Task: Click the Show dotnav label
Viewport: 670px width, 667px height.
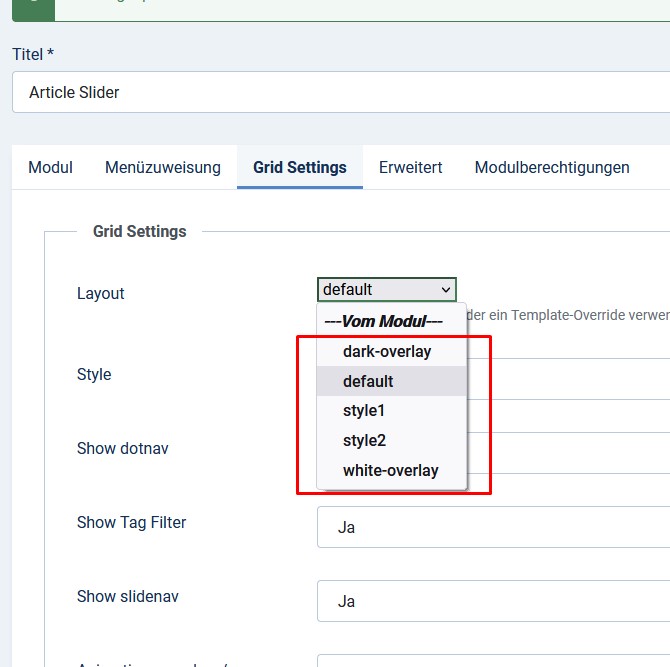Action: tap(123, 448)
